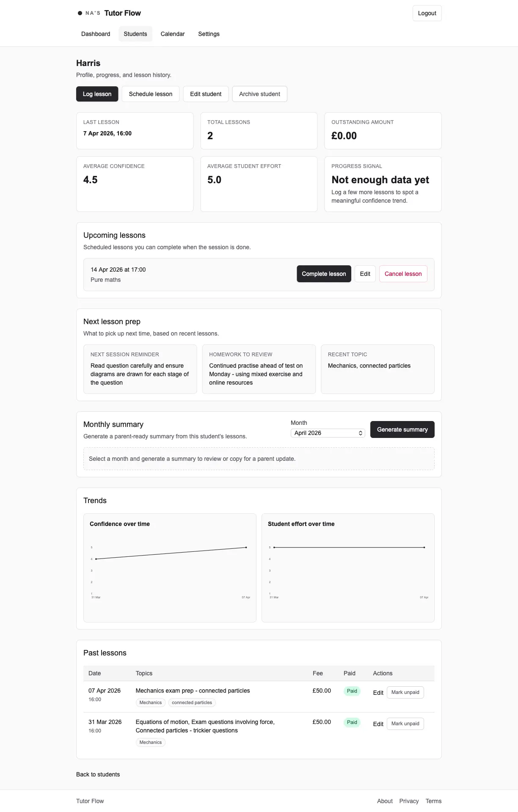This screenshot has height=812, width=518.
Task: Click Archive student button
Action: pos(259,94)
